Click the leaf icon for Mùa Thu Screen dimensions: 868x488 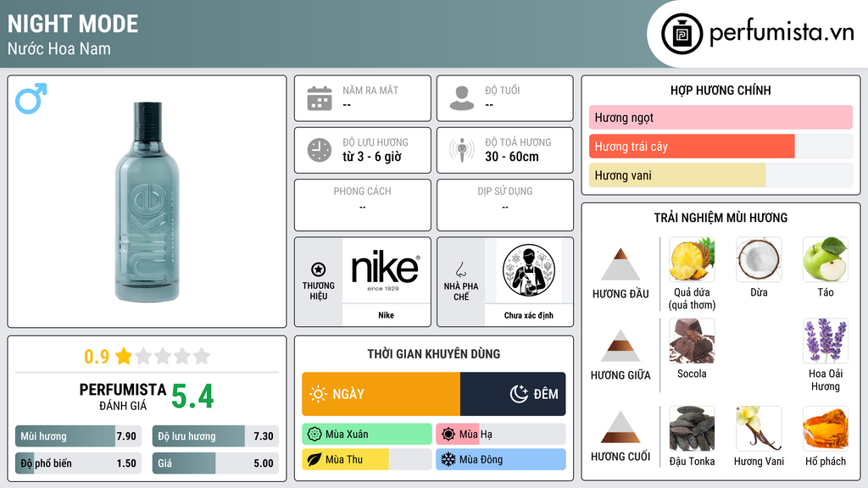click(x=314, y=459)
